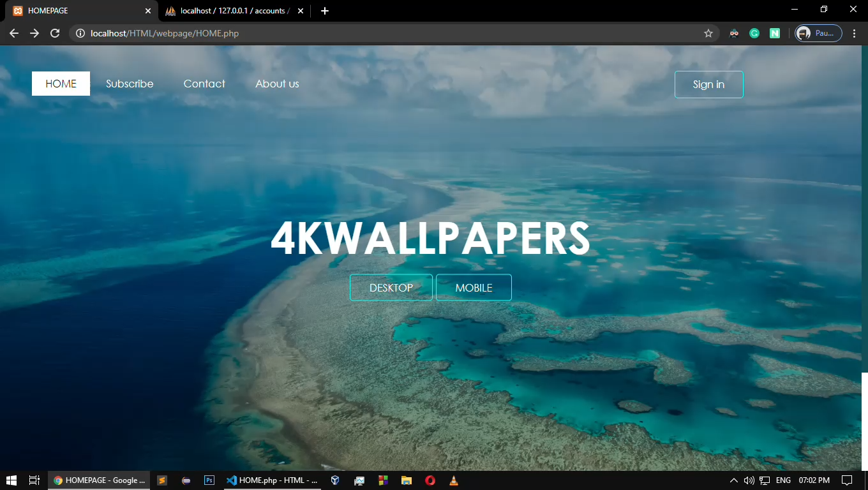Open VirtualBox from the taskbar
868x490 pixels.
(x=335, y=480)
